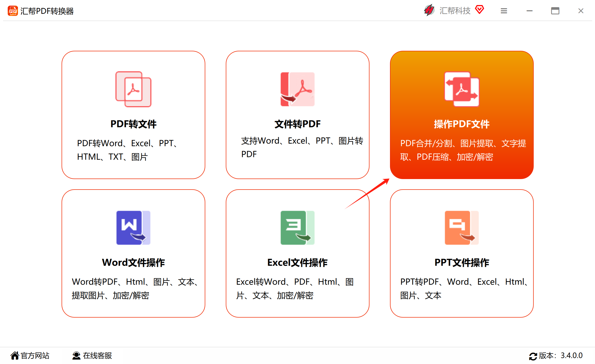This screenshot has width=595, height=364.
Task: Click the Word文件操作 blue W icon
Action: pyautogui.click(x=133, y=228)
